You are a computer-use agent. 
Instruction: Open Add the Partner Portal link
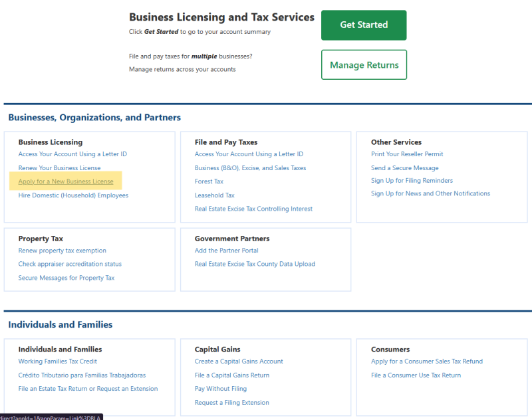[226, 251]
